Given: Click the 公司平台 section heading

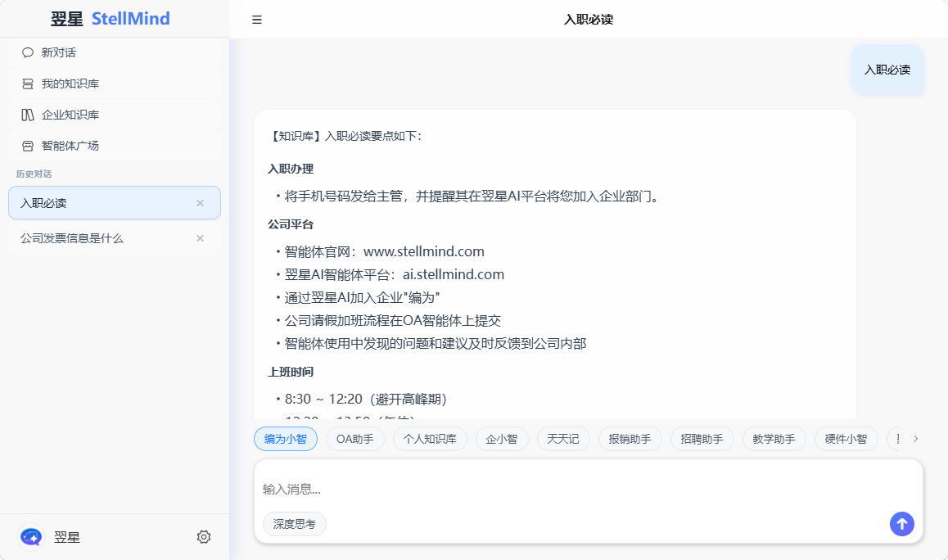Looking at the screenshot, I should pyautogui.click(x=291, y=224).
